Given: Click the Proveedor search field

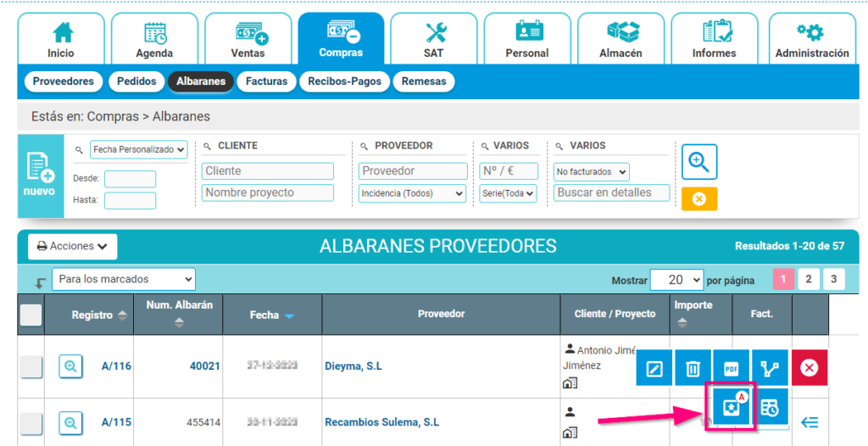Looking at the screenshot, I should [413, 171].
